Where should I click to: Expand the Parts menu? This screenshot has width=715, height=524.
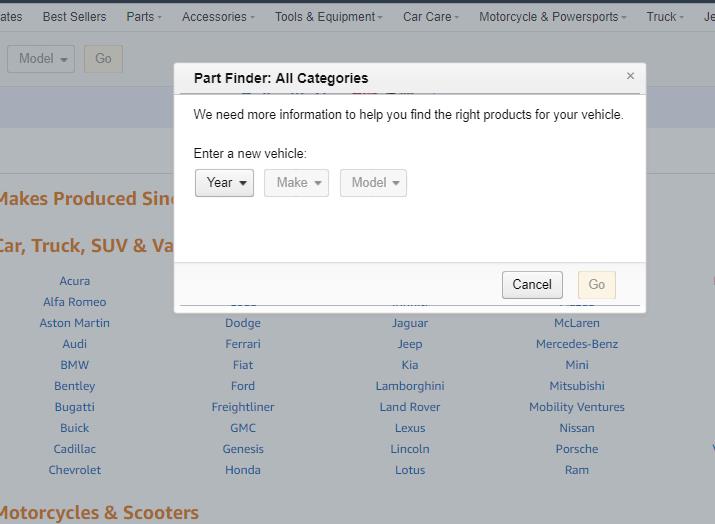144,17
